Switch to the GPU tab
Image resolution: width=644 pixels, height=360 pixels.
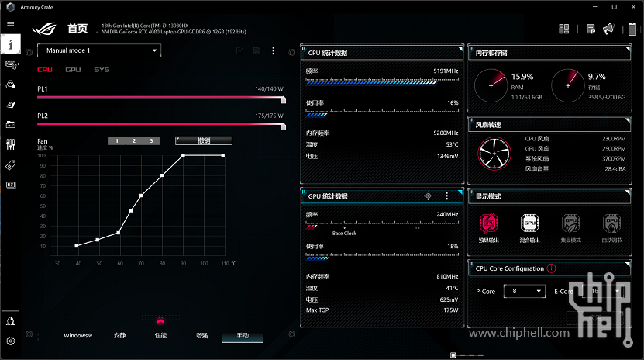click(x=73, y=70)
